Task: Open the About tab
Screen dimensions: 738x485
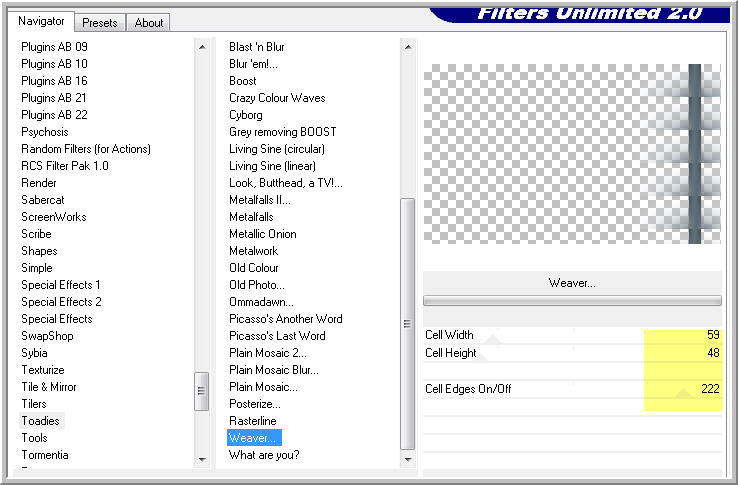Action: pos(149,23)
